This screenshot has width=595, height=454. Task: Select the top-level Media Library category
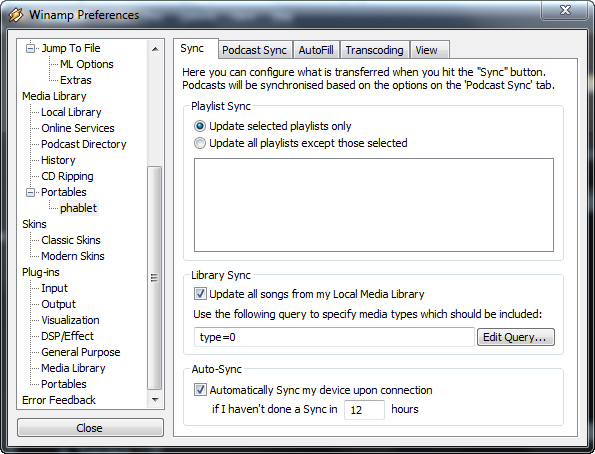54,96
